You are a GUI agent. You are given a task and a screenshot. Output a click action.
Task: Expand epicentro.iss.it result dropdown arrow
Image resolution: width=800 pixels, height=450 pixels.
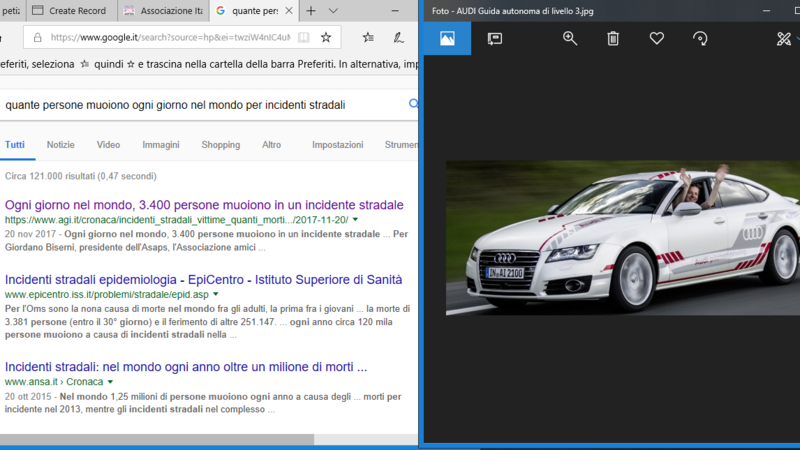pos(216,294)
